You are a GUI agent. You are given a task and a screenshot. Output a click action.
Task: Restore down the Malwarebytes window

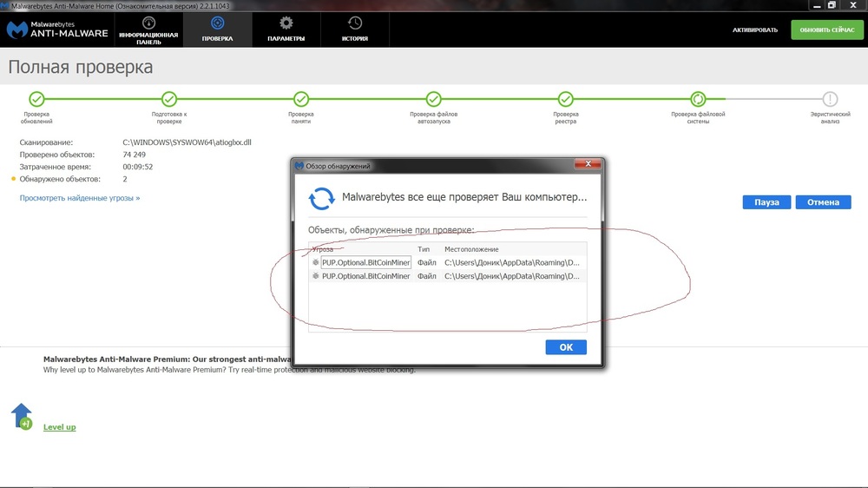[x=832, y=5]
